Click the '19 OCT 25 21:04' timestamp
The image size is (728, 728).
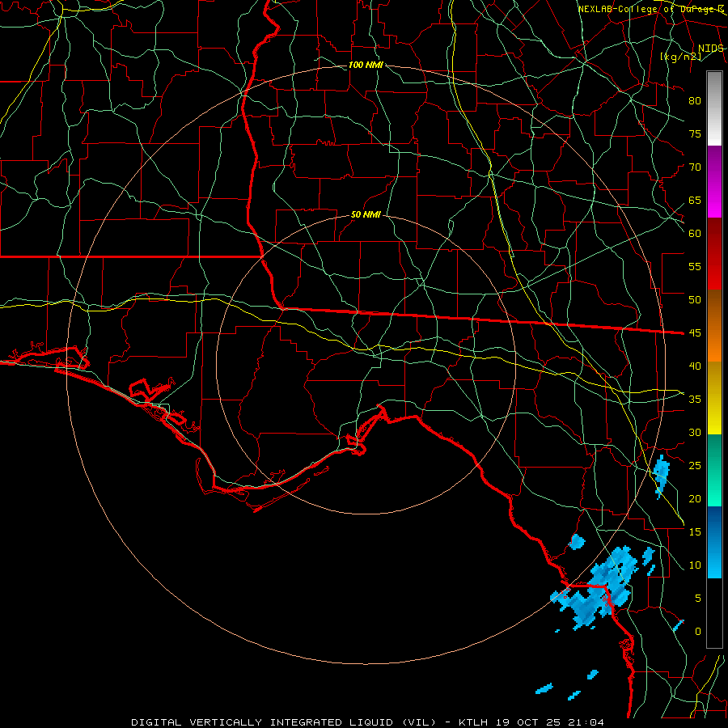(551, 722)
